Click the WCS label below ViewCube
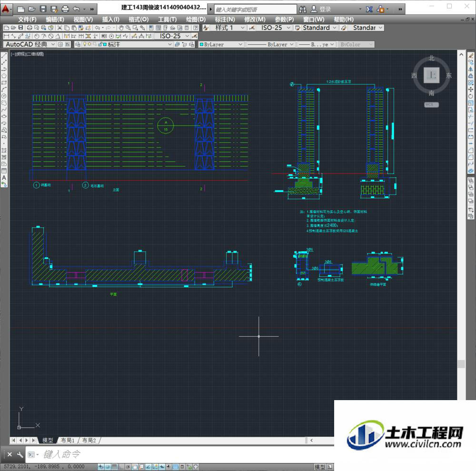The width and height of the screenshot is (476, 471). click(431, 105)
